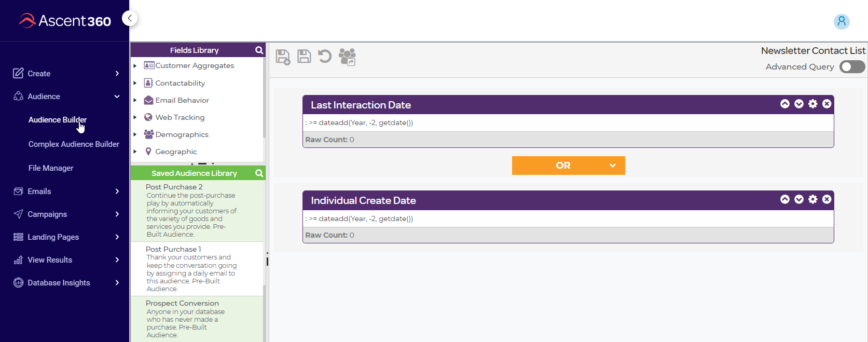Search the Fields Library with magnifier icon

259,50
